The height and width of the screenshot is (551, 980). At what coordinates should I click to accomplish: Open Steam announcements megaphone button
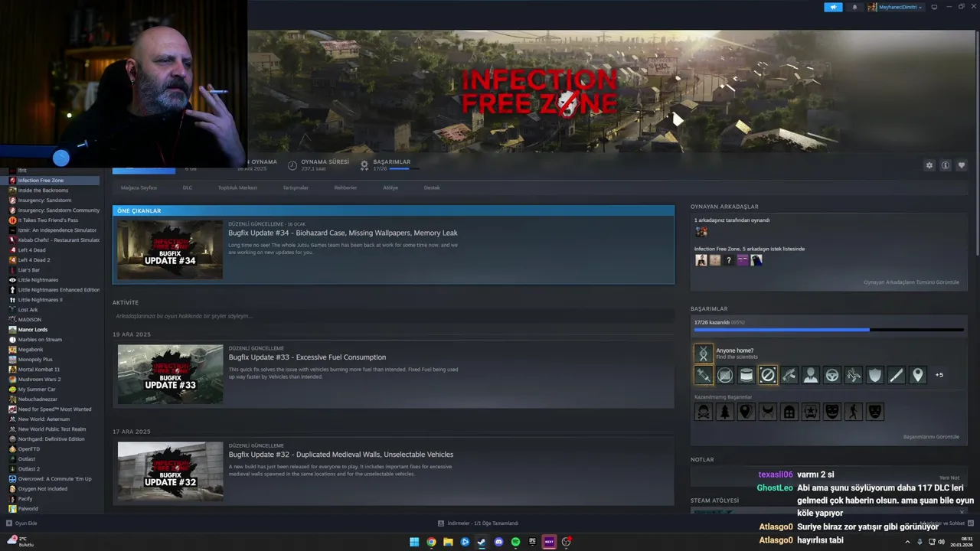tap(833, 7)
